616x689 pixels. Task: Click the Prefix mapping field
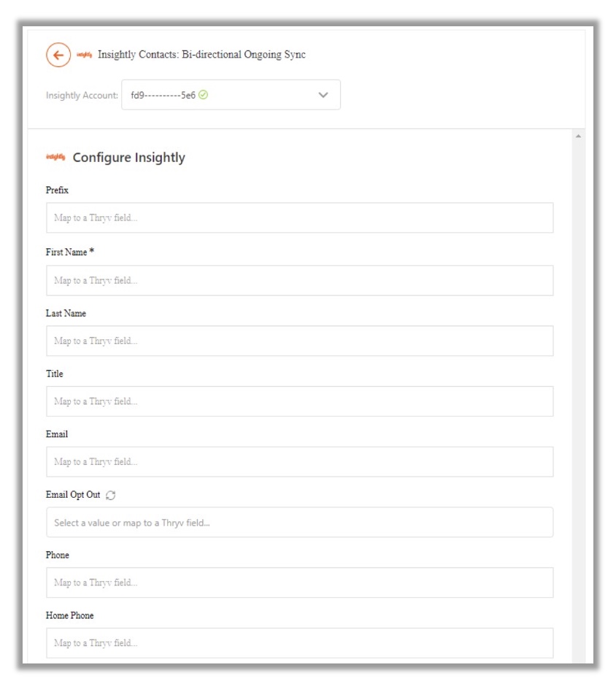[299, 218]
